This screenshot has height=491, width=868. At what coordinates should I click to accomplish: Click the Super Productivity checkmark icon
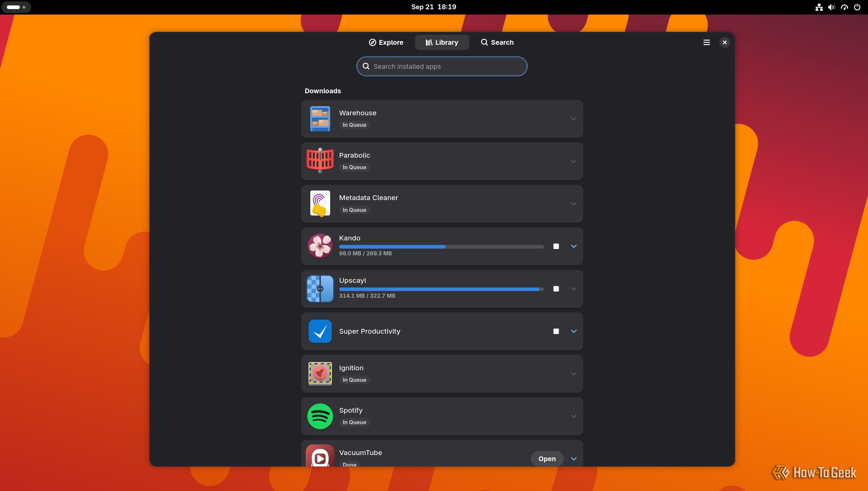click(x=320, y=331)
